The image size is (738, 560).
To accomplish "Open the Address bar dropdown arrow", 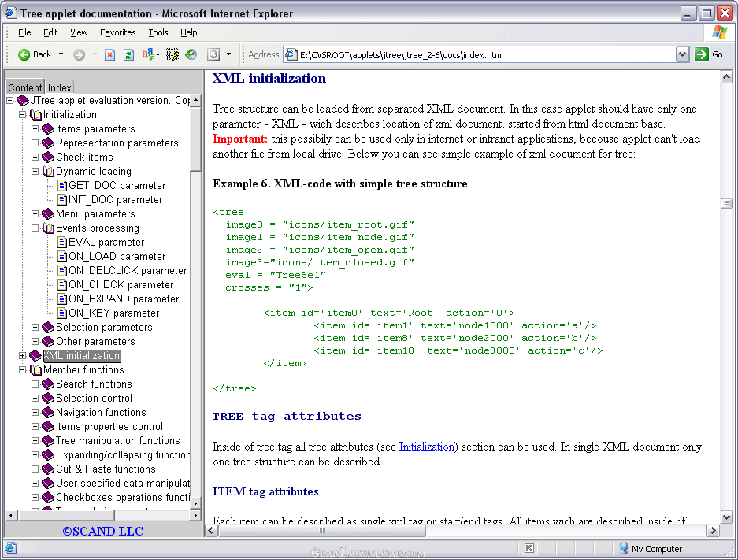I will coord(682,54).
